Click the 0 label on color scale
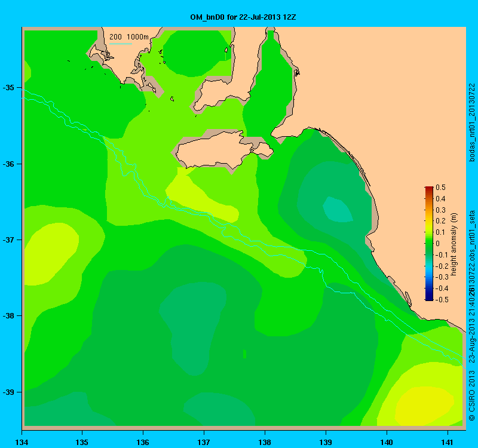This screenshot has height=448, width=478. pos(438,244)
